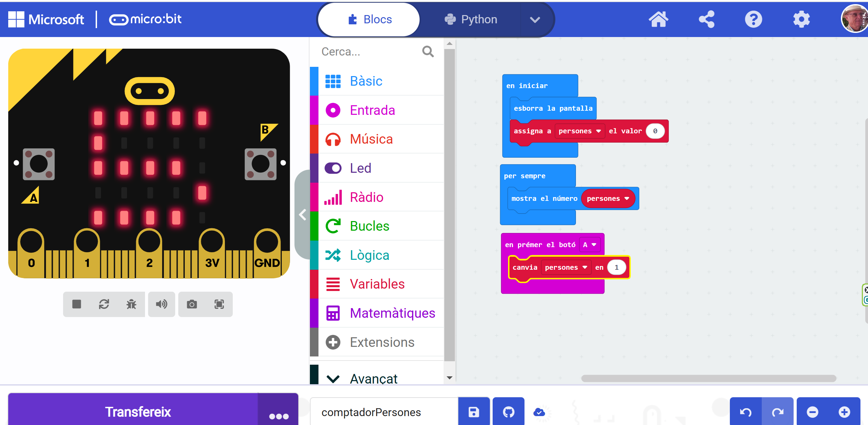The width and height of the screenshot is (868, 425).
Task: Collapse the simulator panel with the arrow
Action: pyautogui.click(x=302, y=215)
